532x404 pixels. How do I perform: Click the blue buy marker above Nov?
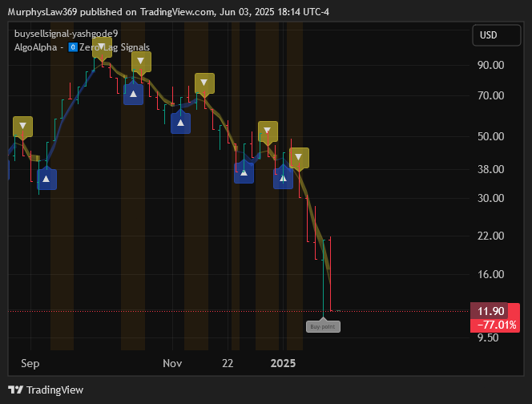coord(180,123)
